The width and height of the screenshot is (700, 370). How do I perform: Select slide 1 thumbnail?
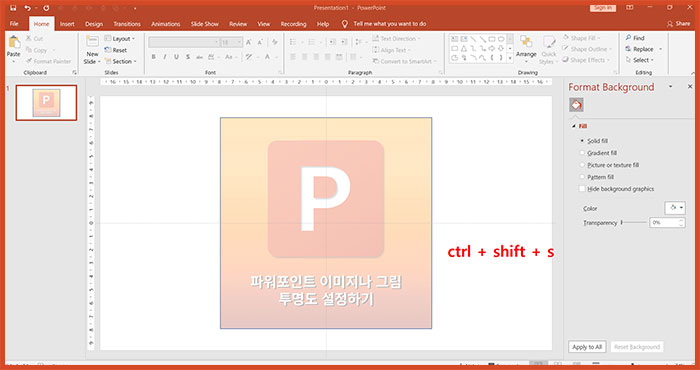pyautogui.click(x=46, y=103)
